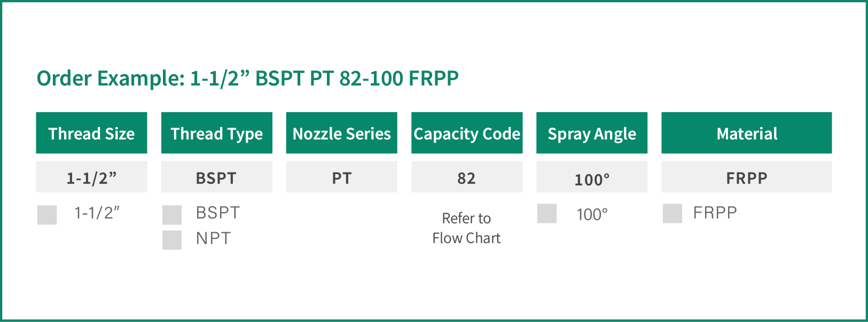Select the Spray Angle header
The image size is (868, 322).
tap(592, 133)
